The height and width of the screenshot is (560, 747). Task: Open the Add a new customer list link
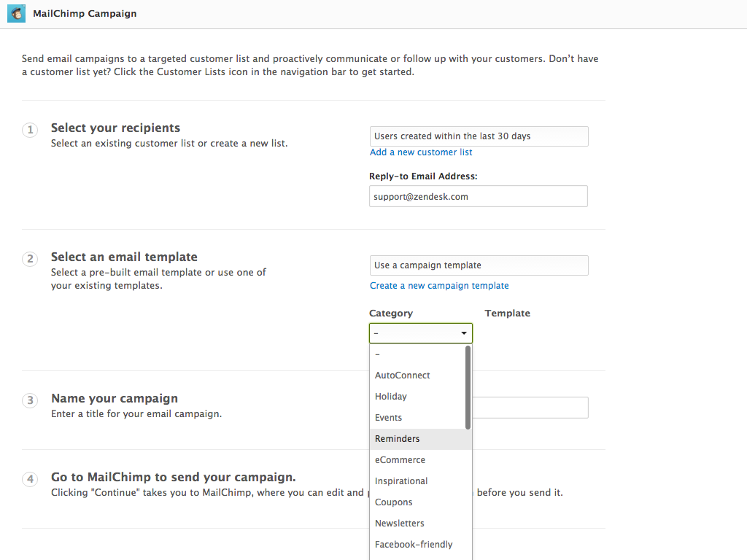[421, 152]
